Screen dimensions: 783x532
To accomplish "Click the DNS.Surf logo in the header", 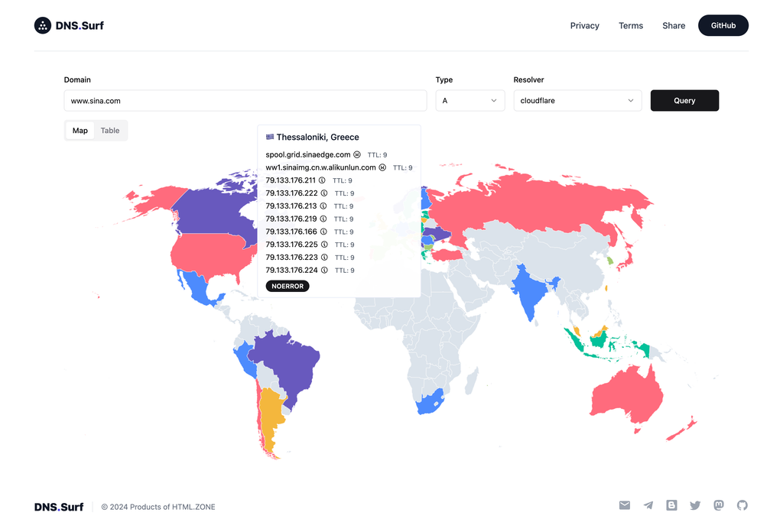I will [69, 25].
